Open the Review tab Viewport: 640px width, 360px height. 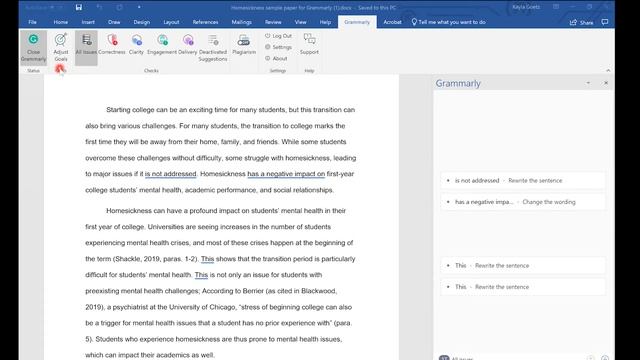273,22
